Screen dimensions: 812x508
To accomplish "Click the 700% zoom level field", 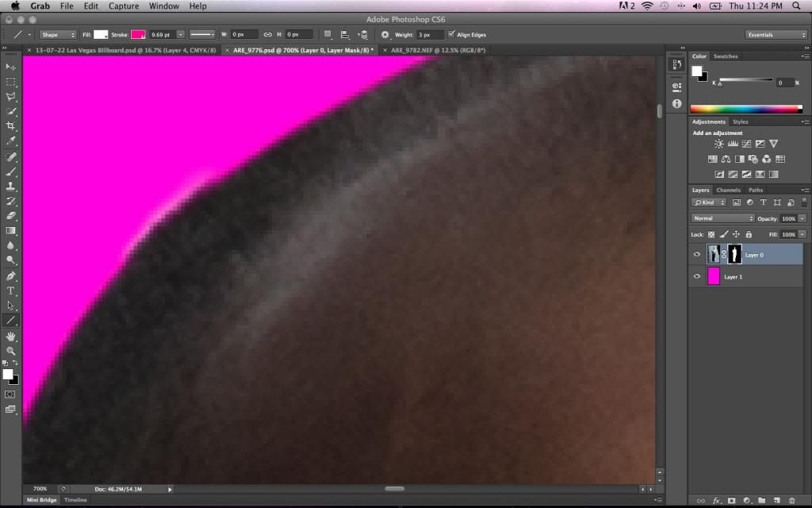I will click(40, 489).
